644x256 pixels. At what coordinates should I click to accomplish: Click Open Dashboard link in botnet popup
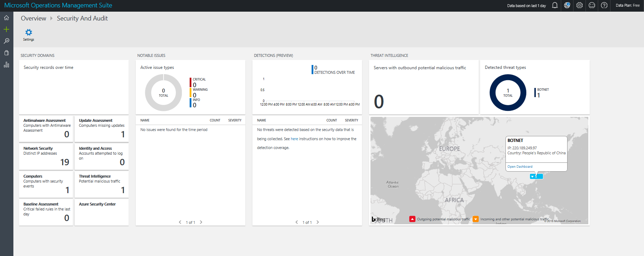click(x=520, y=167)
